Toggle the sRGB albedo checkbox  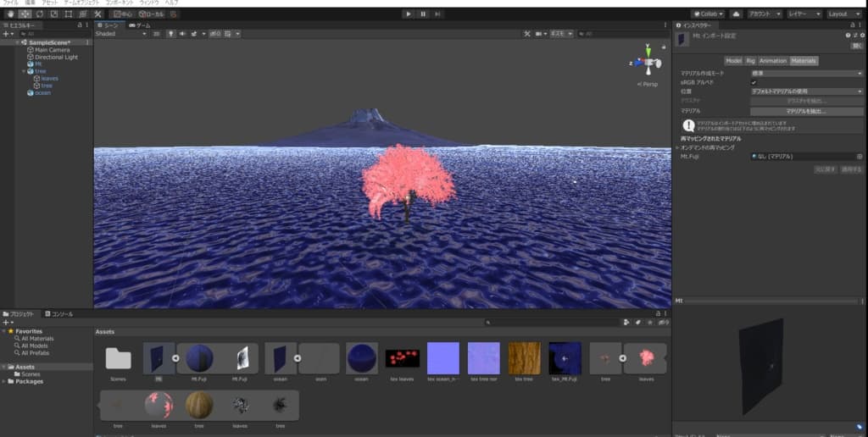tap(754, 82)
